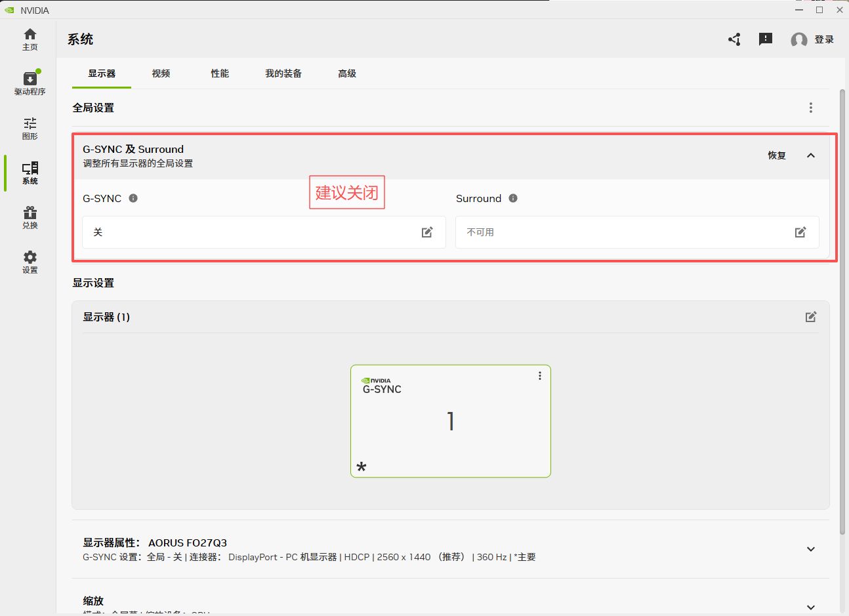Viewport: 849px width, 616px height.
Task: Open the 驱动程序 drivers section
Action: [x=30, y=83]
